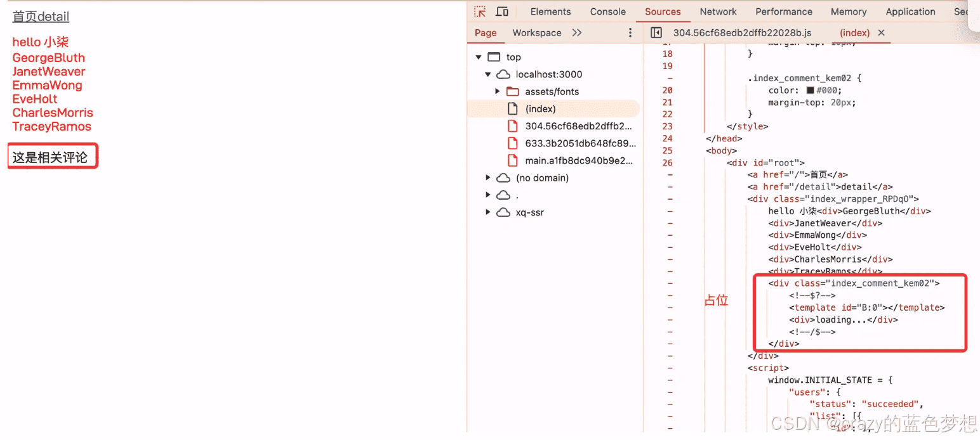Click the localhost:3000 cloud icon
The image size is (980, 440).
click(503, 74)
